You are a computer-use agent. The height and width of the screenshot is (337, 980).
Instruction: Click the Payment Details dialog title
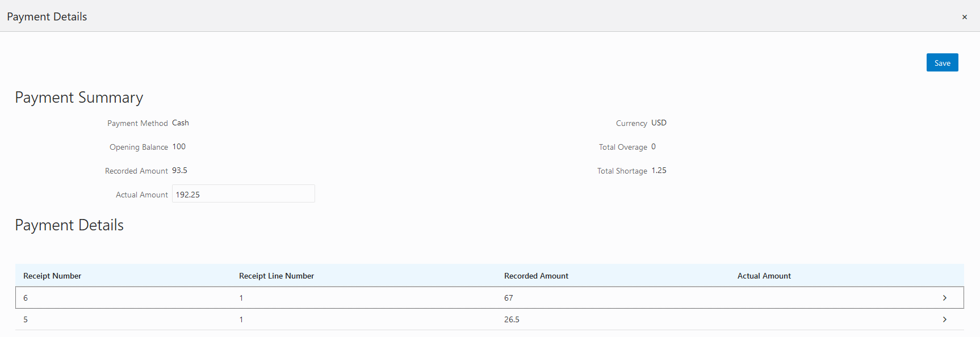47,16
